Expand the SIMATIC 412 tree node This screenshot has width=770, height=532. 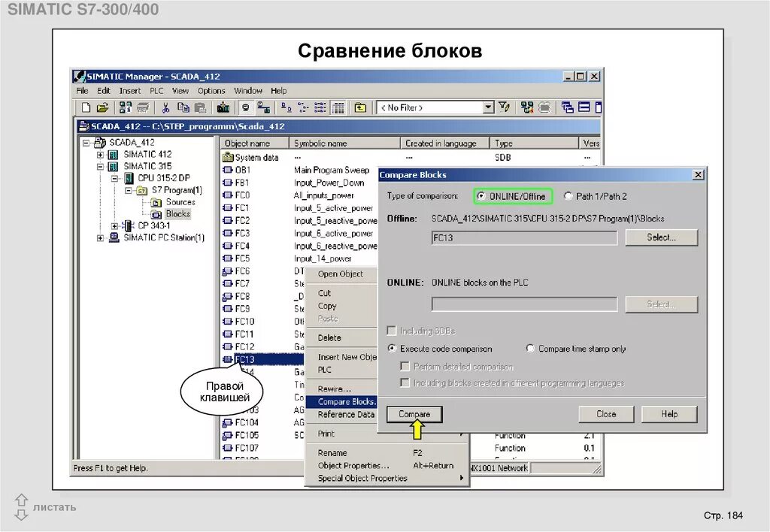[x=100, y=155]
